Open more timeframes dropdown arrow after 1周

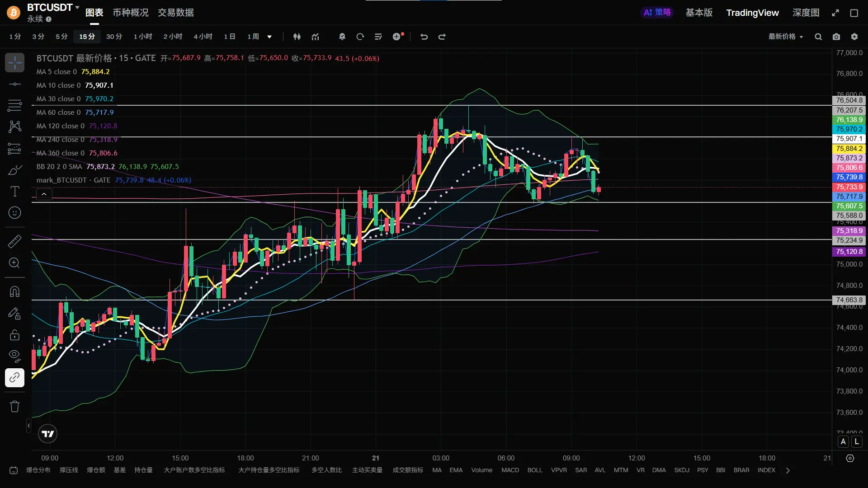(x=269, y=37)
